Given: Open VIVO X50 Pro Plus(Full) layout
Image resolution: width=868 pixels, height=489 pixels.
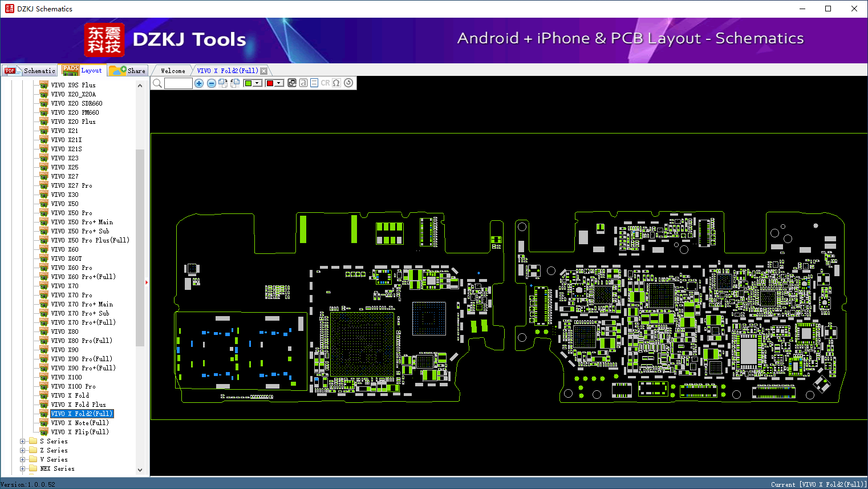Looking at the screenshot, I should click(90, 240).
